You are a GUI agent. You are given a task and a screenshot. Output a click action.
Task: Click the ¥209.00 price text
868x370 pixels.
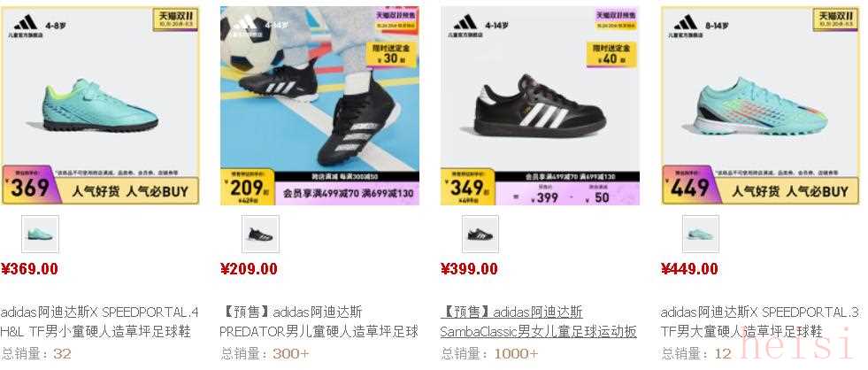click(250, 269)
